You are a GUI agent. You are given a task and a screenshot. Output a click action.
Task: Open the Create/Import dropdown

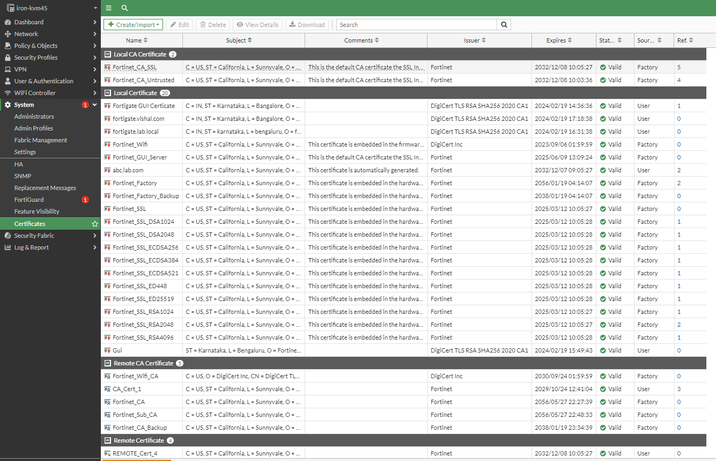tap(132, 24)
